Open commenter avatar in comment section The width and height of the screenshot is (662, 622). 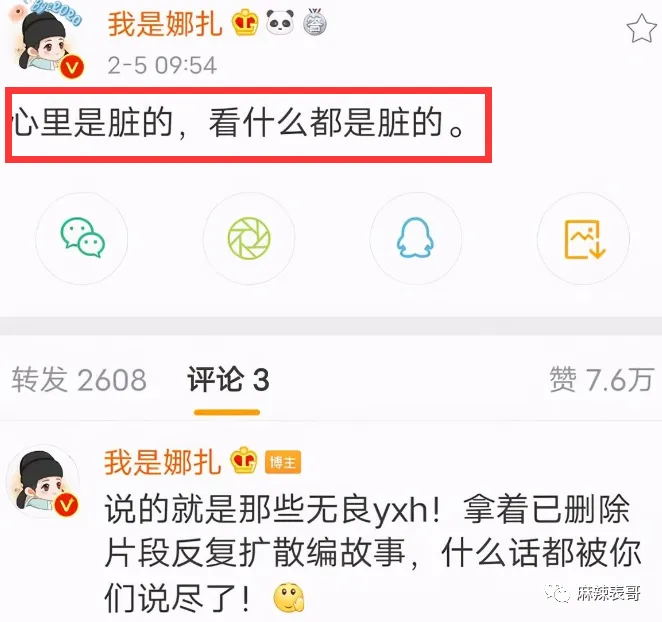[x=43, y=481]
